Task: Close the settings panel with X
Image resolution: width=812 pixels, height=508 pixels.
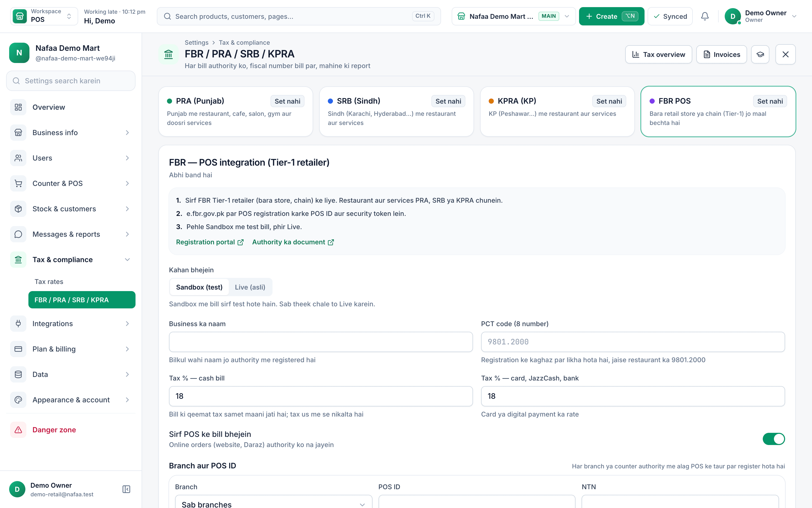Action: (785, 54)
